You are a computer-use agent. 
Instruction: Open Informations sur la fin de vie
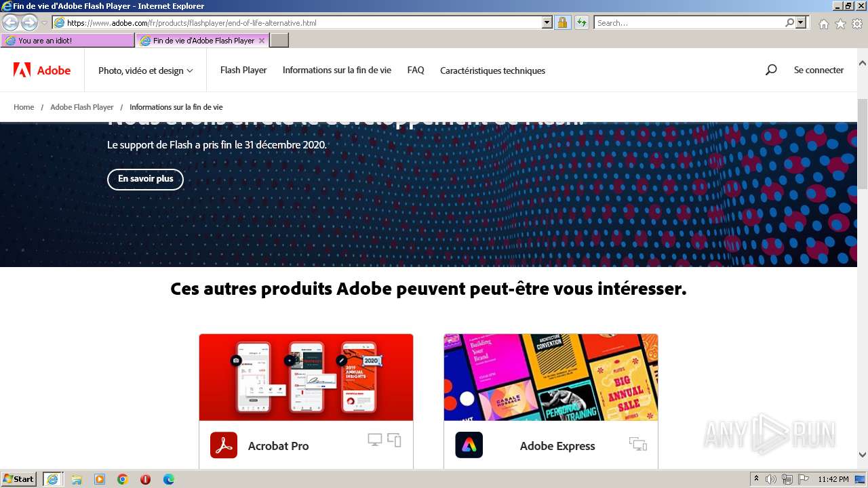pyautogui.click(x=337, y=70)
